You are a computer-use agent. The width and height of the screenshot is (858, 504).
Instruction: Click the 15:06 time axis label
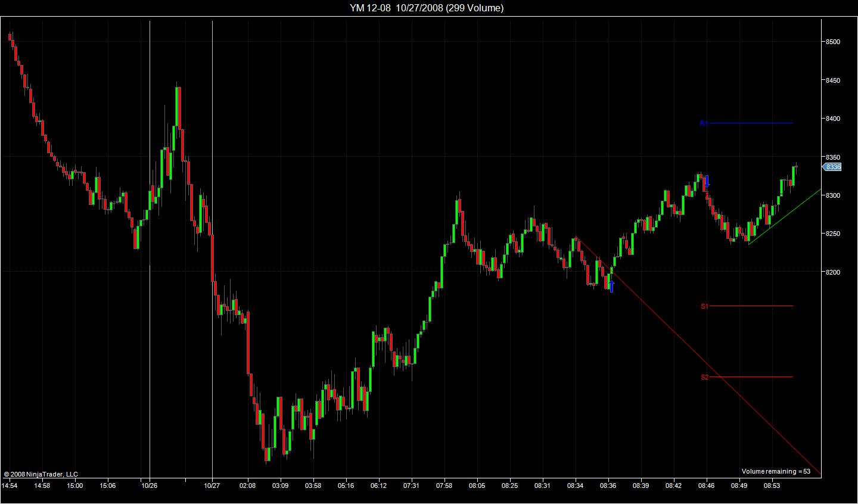(107, 486)
